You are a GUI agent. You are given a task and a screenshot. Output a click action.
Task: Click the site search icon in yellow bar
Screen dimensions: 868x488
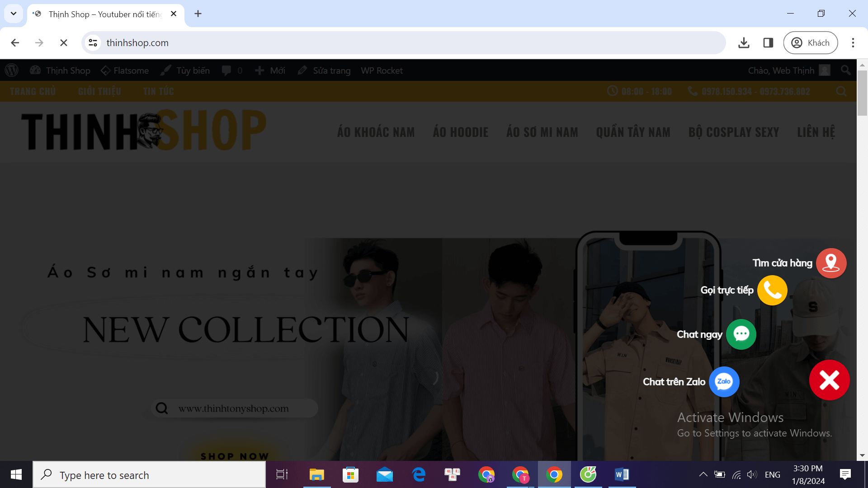(x=841, y=91)
